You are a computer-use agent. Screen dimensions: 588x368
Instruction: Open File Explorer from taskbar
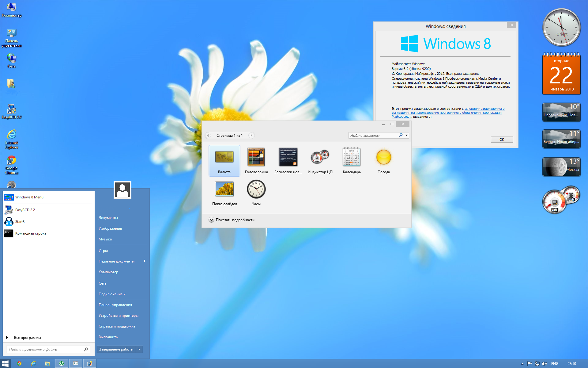(x=47, y=363)
